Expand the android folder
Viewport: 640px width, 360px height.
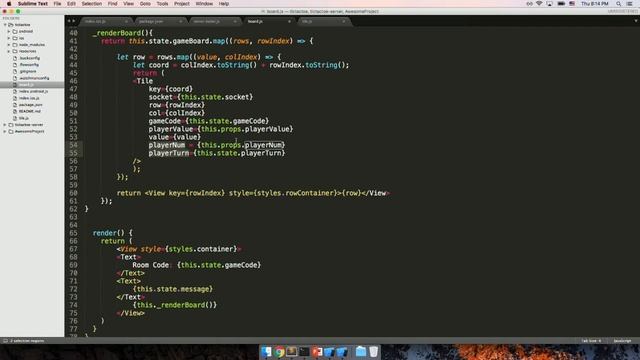(x=9, y=31)
